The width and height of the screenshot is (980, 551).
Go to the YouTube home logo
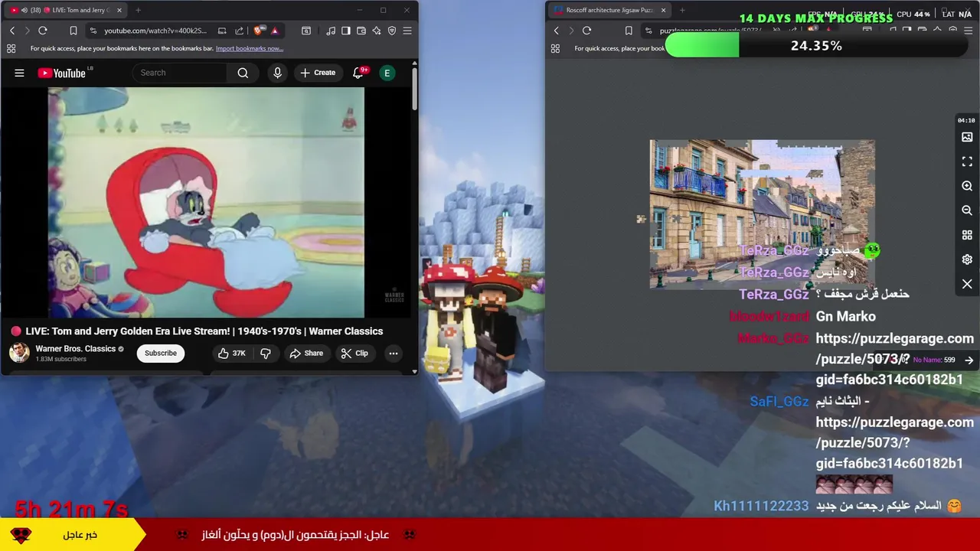tap(62, 73)
